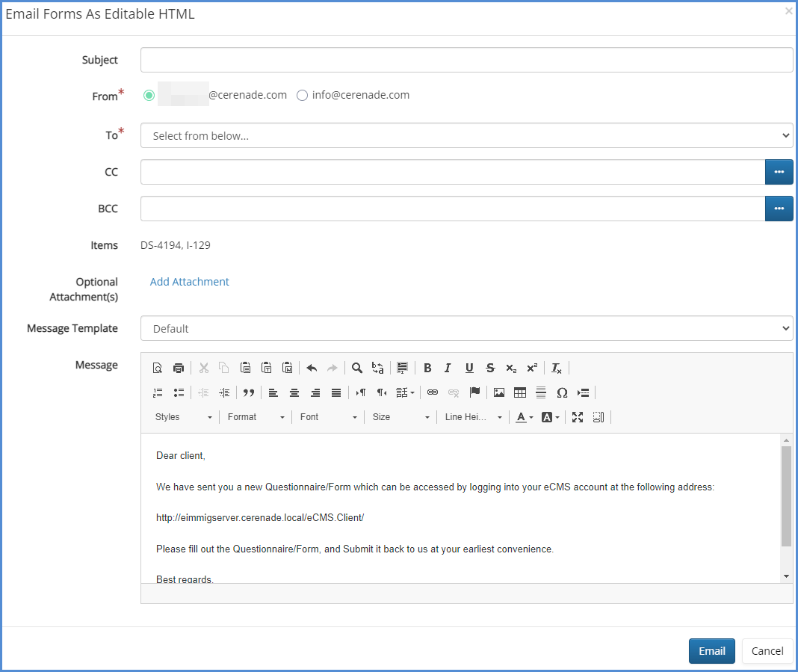Open the Message Template dropdown

[466, 327]
